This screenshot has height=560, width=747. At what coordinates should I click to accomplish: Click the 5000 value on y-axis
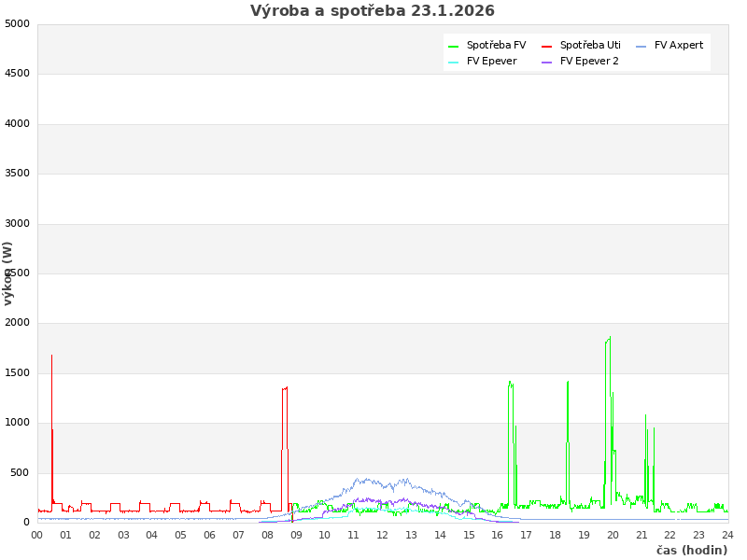pos(17,23)
